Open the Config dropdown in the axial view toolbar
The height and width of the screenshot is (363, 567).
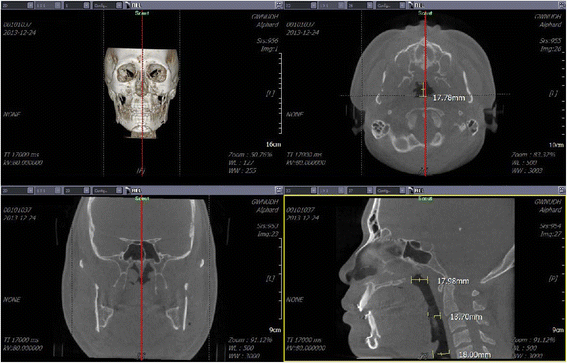[391, 5]
